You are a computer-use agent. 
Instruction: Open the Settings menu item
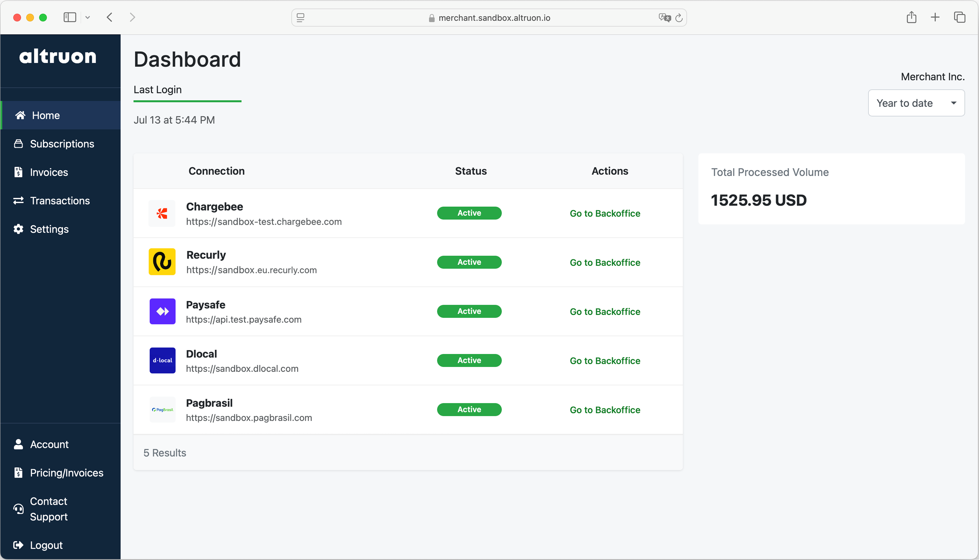(x=60, y=229)
